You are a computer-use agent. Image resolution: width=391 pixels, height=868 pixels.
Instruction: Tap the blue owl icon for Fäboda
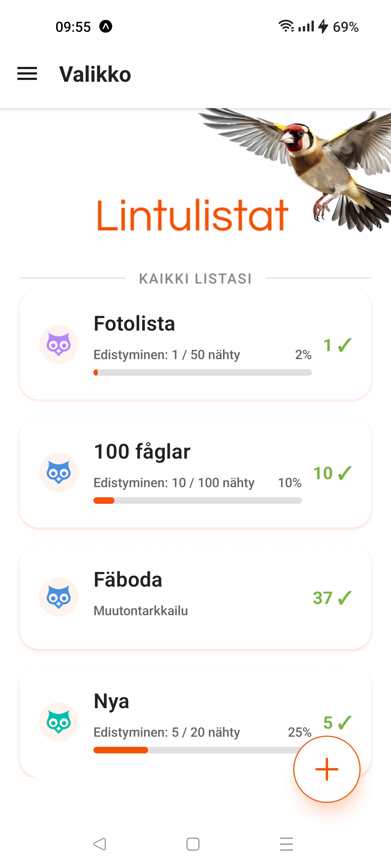coord(59,597)
